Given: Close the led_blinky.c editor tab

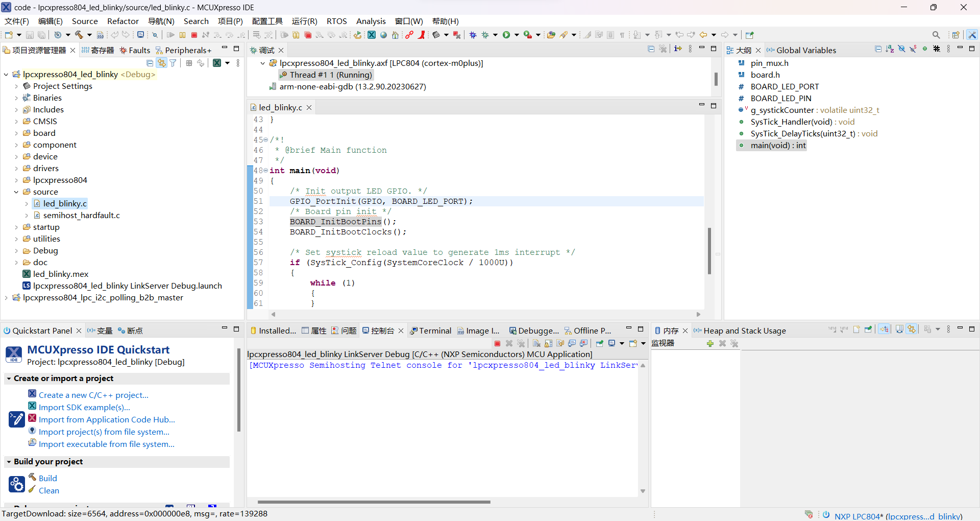Looking at the screenshot, I should 309,107.
